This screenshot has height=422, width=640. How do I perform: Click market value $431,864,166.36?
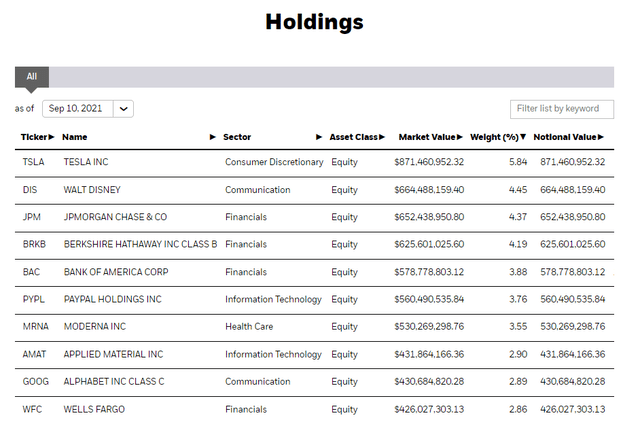(x=429, y=355)
